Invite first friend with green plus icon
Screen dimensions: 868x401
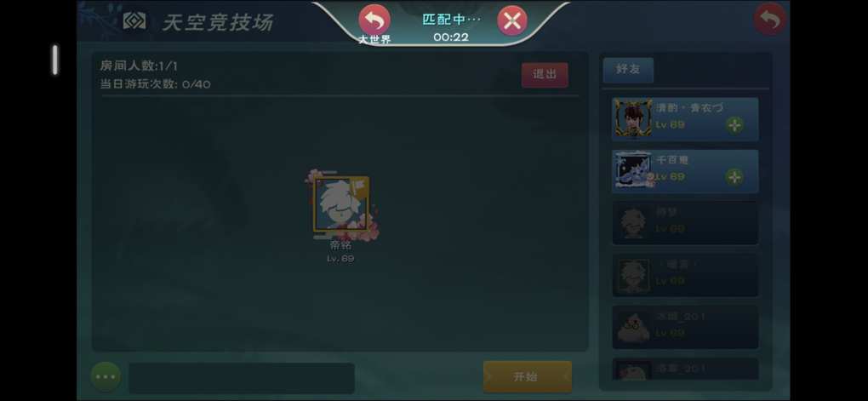point(734,125)
